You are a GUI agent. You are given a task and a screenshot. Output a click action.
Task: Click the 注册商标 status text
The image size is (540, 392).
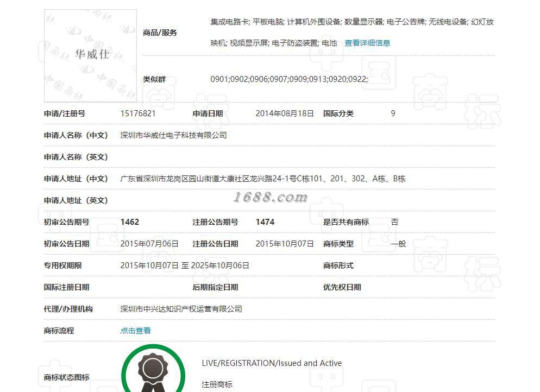coord(217,384)
